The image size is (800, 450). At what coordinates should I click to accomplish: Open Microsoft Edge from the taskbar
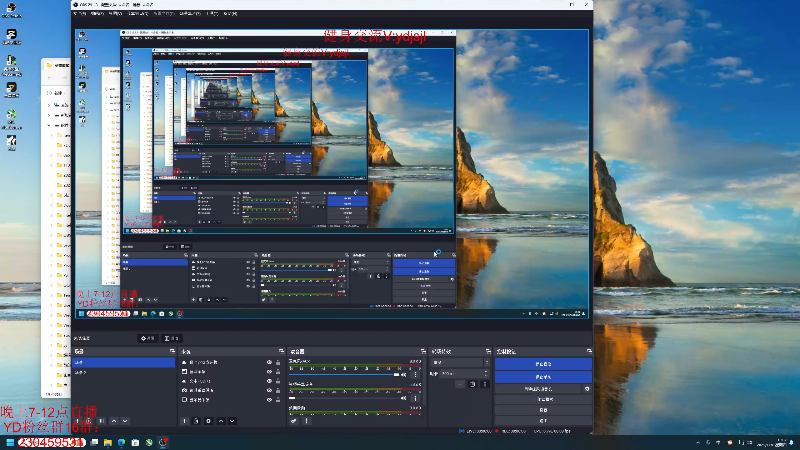coord(121,442)
